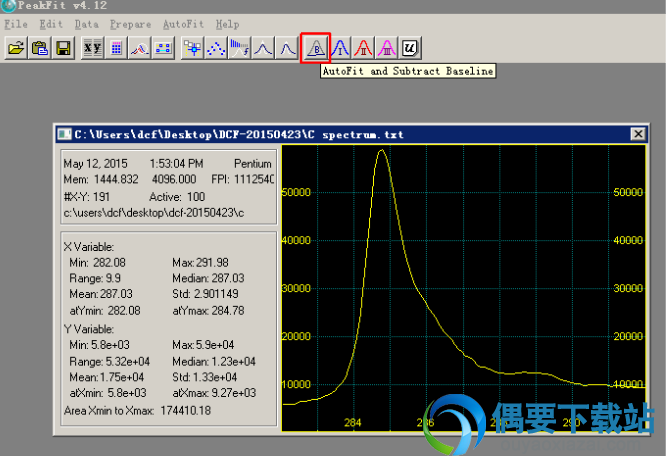This screenshot has height=456, width=666.
Task: Click the 'Mean: 287.03' value
Action: point(101,294)
